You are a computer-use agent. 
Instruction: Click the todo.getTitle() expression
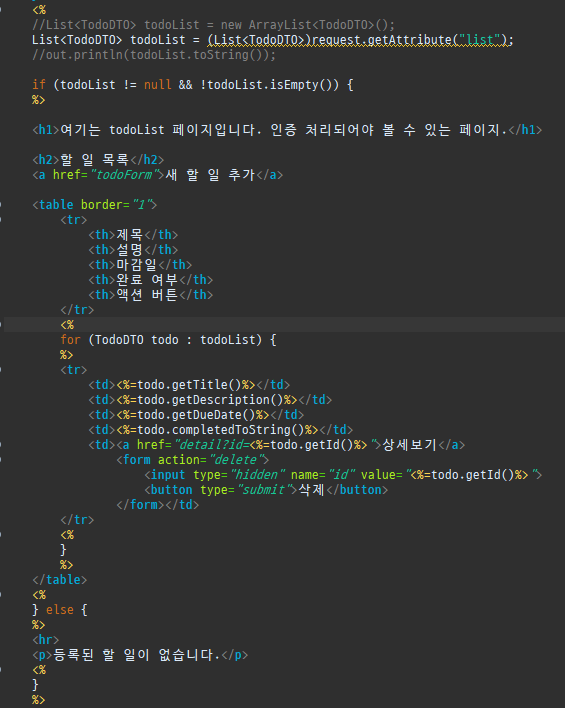click(x=186, y=385)
